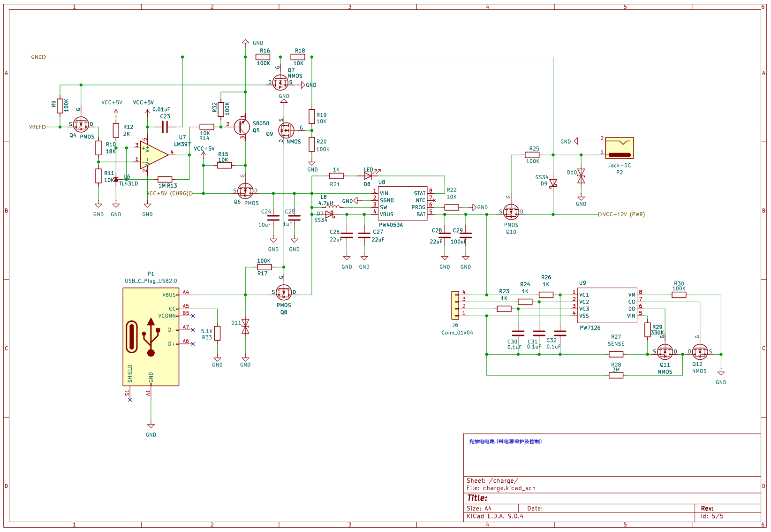Click the D11 diode near USB VBUS
Screen dimensions: 771x532
pyautogui.click(x=245, y=327)
